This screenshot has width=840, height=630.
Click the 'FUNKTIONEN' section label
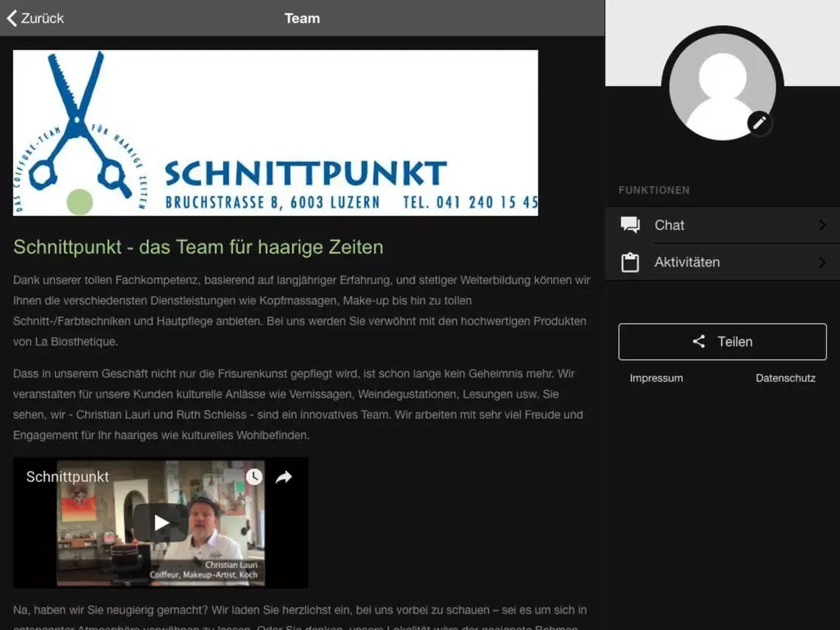click(x=654, y=190)
